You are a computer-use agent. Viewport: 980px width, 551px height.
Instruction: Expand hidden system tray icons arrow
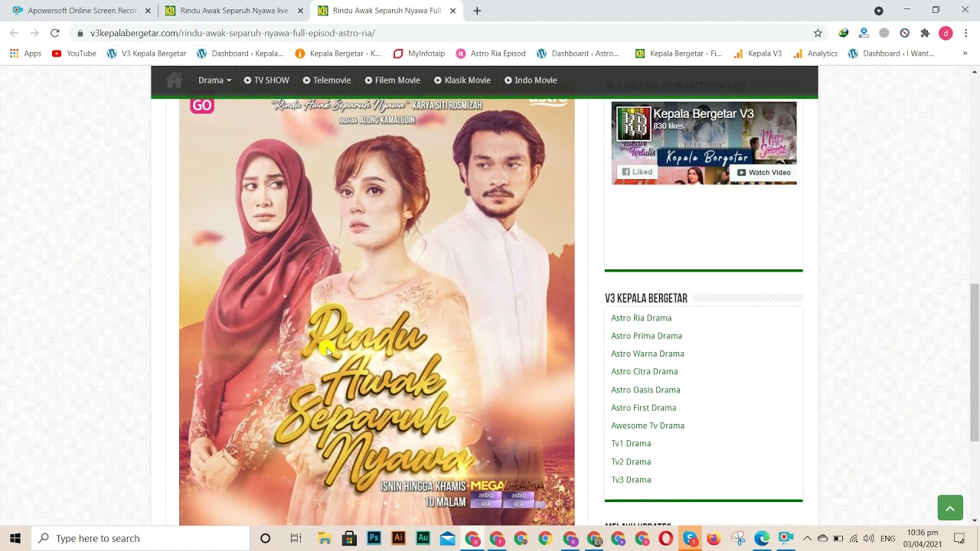tap(807, 538)
